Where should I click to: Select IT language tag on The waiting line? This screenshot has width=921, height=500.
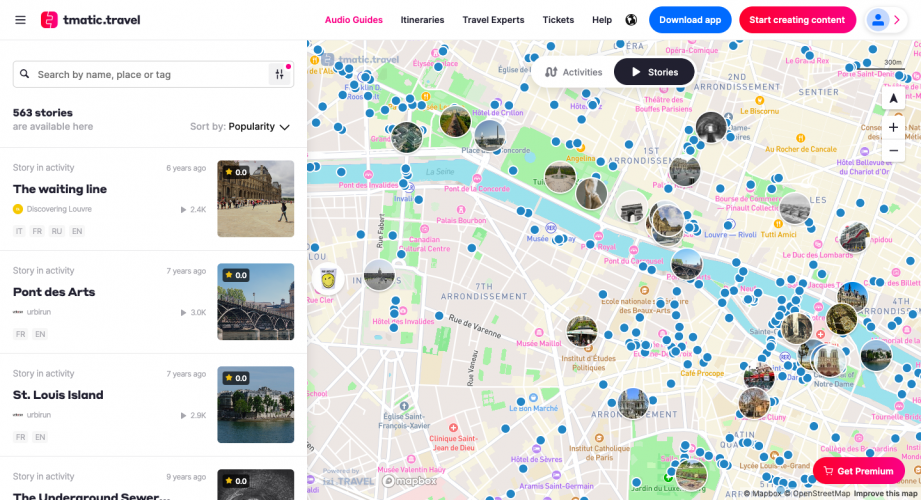(x=19, y=231)
